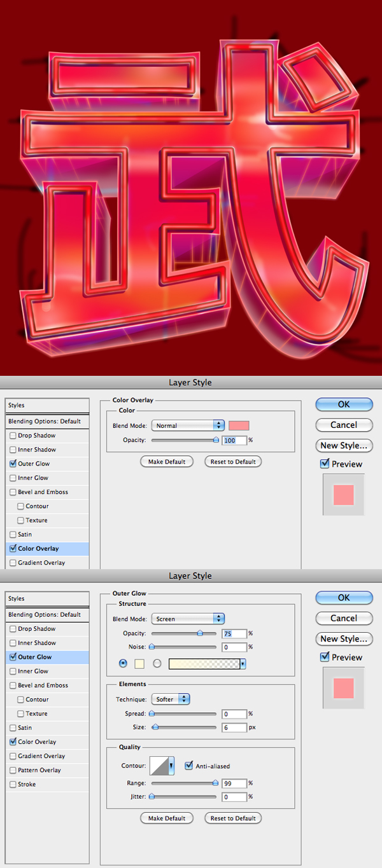Open Technique dropdown showing Softer
This screenshot has width=382, height=868.
171,699
